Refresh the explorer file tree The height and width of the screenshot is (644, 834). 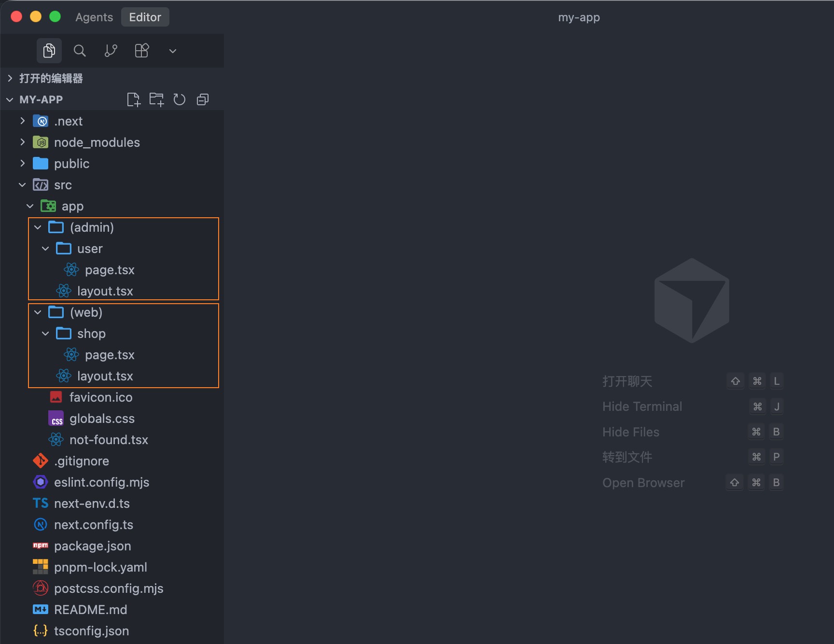[x=180, y=99]
